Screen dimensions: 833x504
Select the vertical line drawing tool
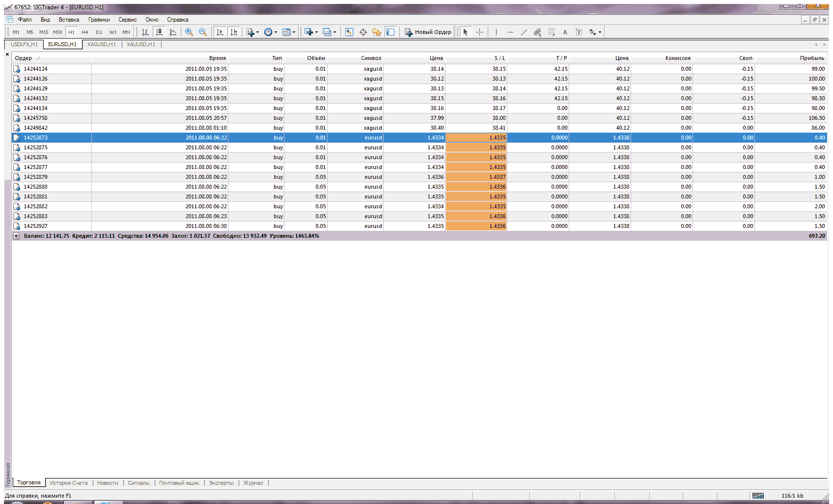pos(496,32)
